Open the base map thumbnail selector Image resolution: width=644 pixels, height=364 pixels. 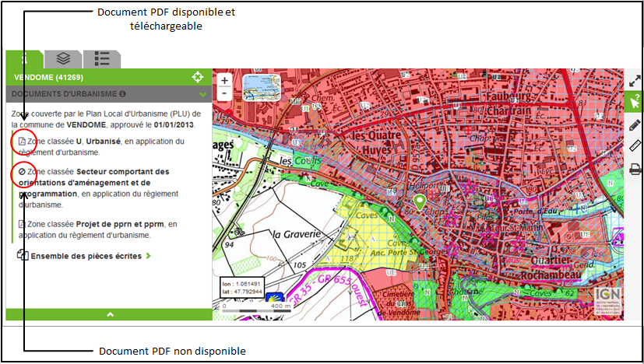pos(264,88)
